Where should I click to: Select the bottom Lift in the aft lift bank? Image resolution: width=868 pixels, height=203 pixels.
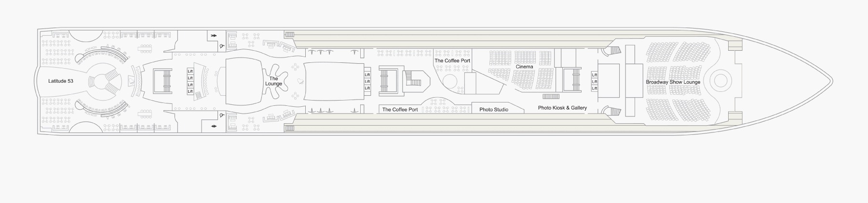click(190, 91)
